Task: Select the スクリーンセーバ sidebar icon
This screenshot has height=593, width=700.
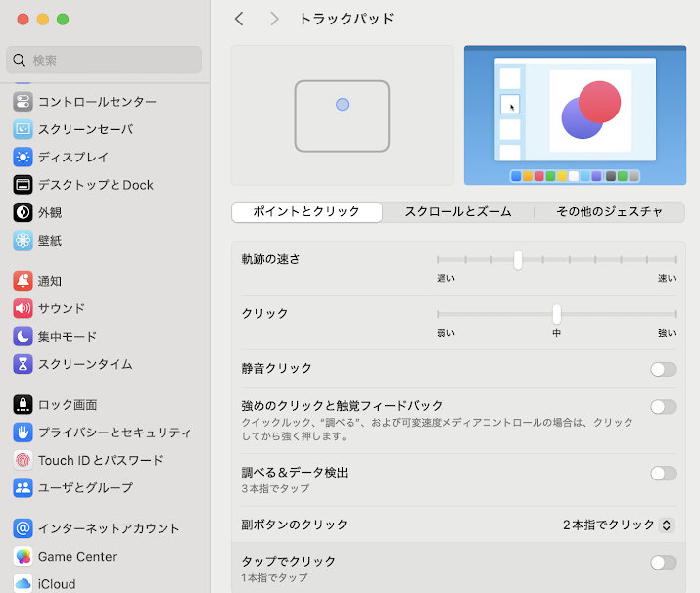Action: (23, 129)
